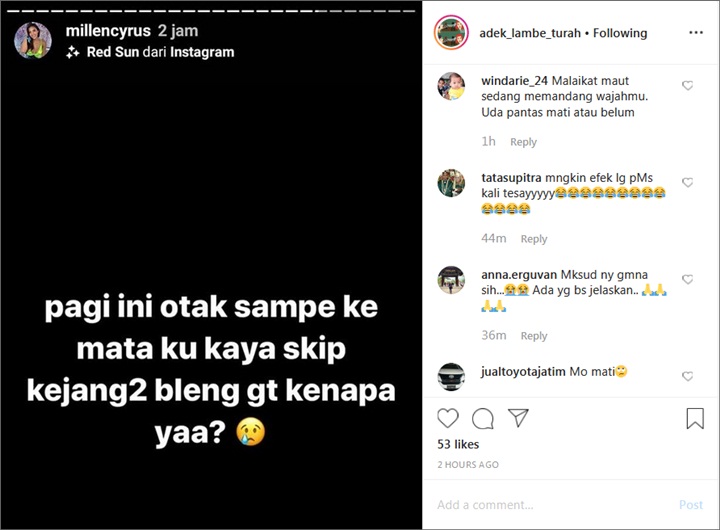Reply to tatasupitra's comment
This screenshot has height=530, width=720.
pos(534,239)
